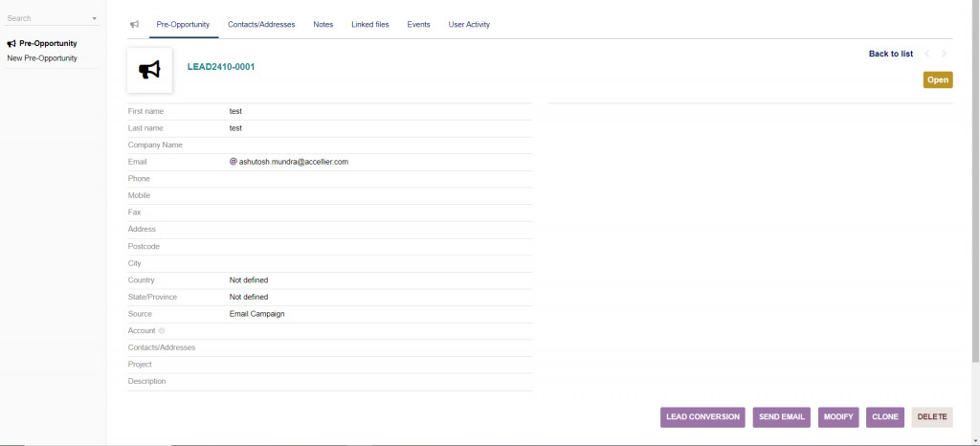Open the Linked files tab
This screenshot has height=446, width=980.
click(x=370, y=24)
